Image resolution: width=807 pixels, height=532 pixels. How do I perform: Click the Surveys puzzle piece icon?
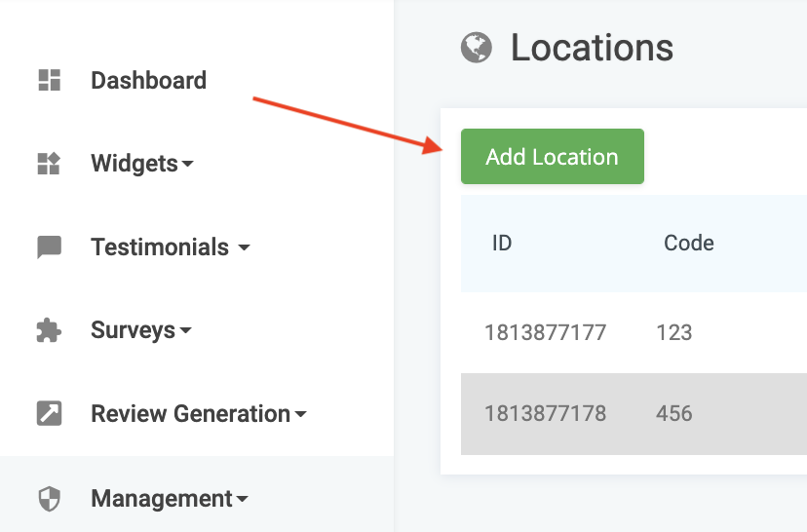pos(50,330)
